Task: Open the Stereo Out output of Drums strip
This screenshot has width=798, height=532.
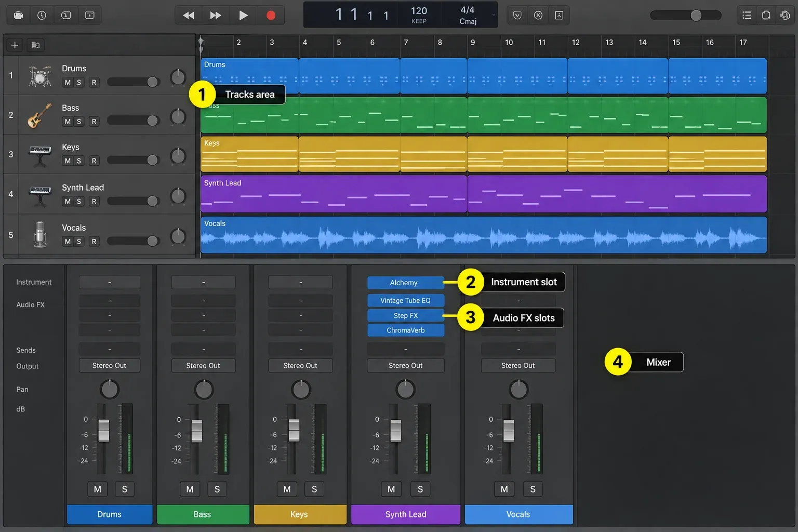Action: (110, 366)
